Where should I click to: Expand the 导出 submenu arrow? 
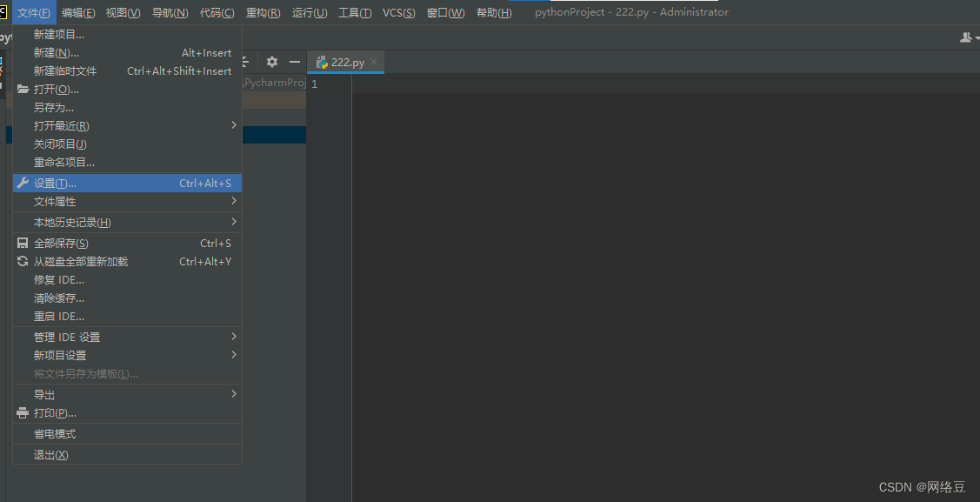pyautogui.click(x=234, y=394)
